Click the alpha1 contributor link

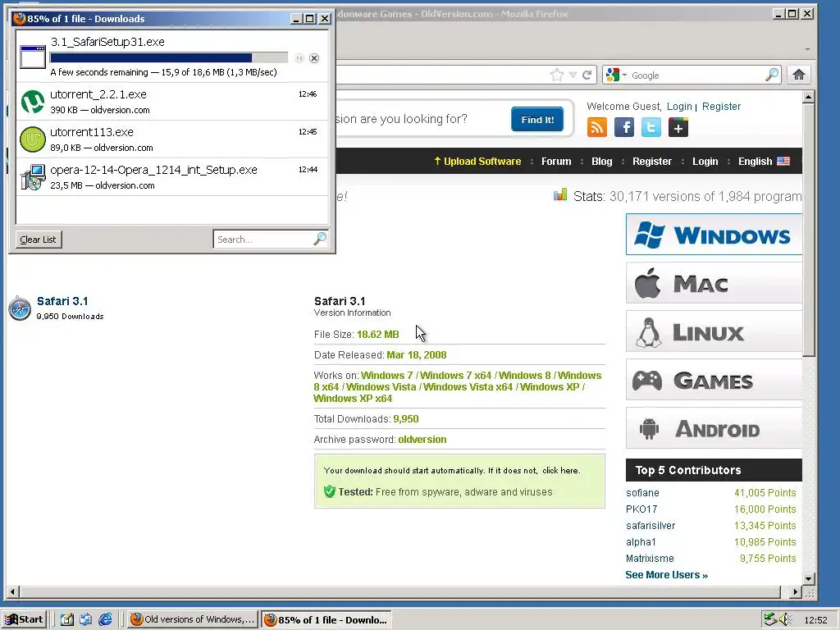click(641, 541)
